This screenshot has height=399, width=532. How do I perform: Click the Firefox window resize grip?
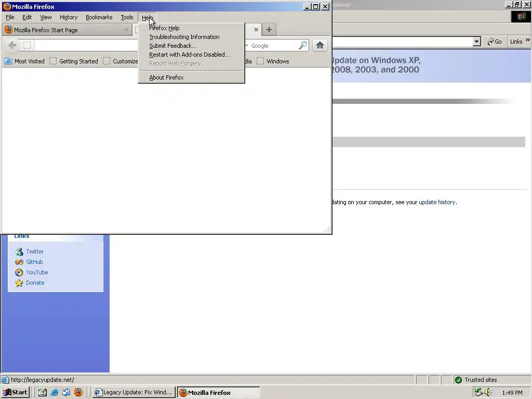point(327,230)
